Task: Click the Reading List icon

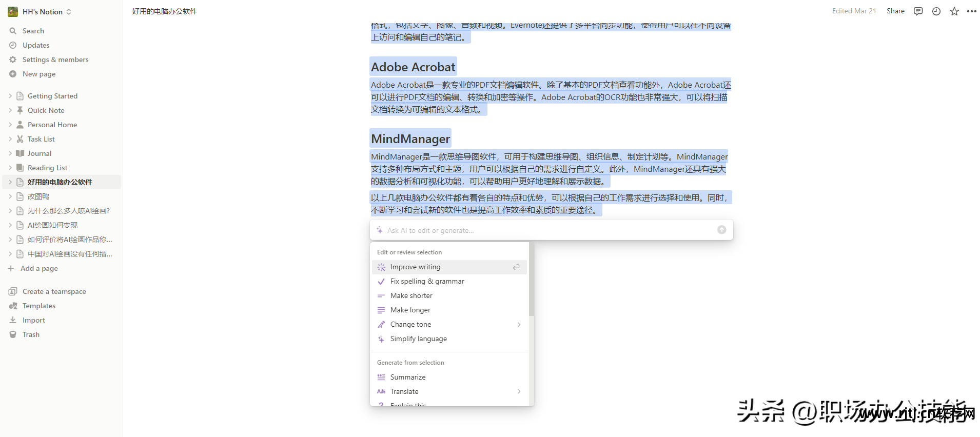Action: click(20, 168)
